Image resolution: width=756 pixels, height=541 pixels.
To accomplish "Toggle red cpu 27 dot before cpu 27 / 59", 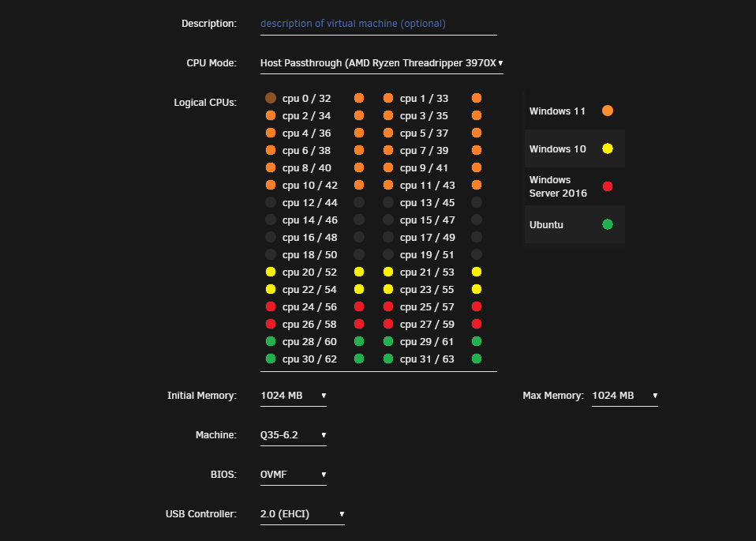I will [388, 325].
